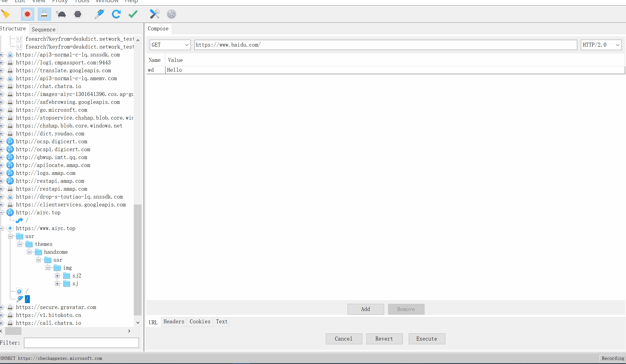
Task: Expand the sj2 folder
Action: click(x=57, y=276)
